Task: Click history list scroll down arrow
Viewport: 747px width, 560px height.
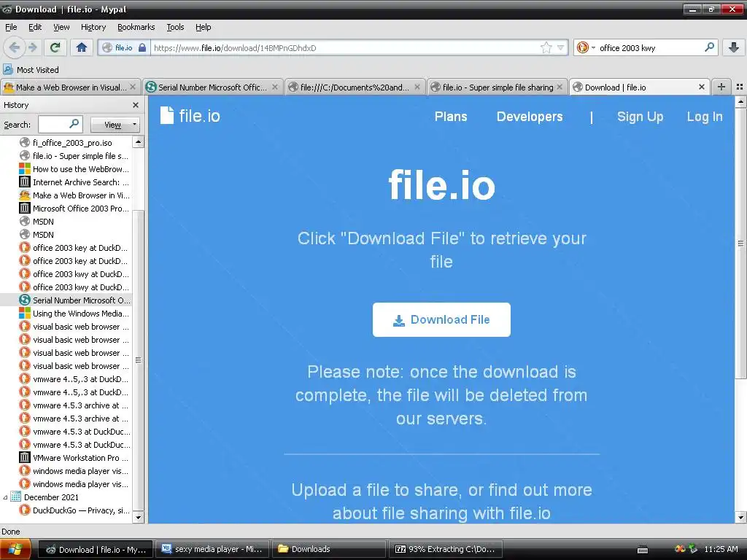Action: point(138,518)
